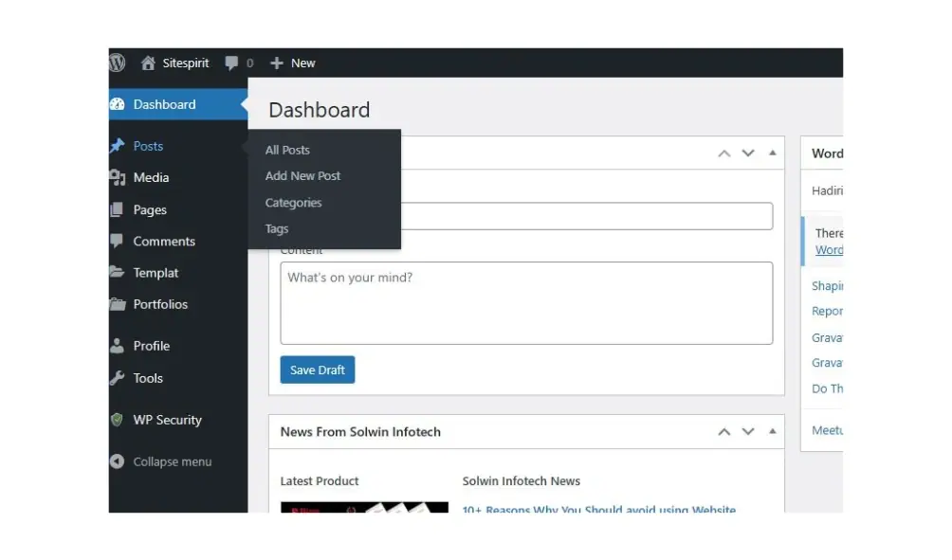
Task: Click the Tools wrench icon
Action: click(118, 378)
